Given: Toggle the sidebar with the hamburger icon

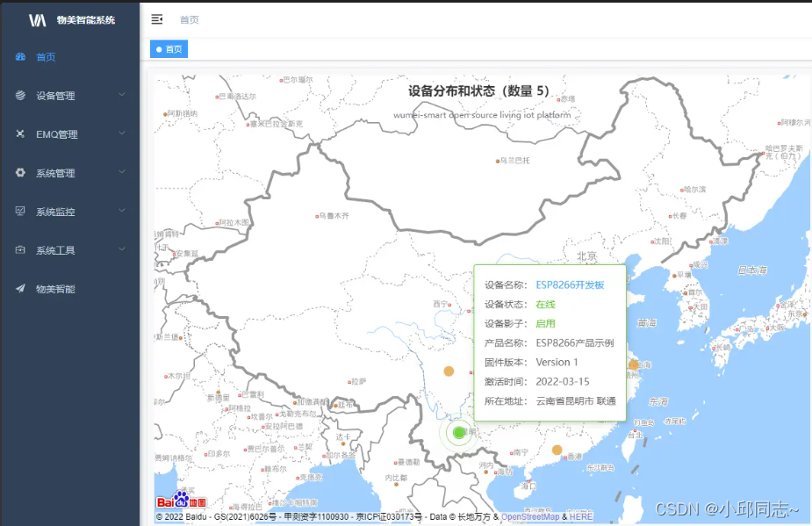Looking at the screenshot, I should coord(156,18).
